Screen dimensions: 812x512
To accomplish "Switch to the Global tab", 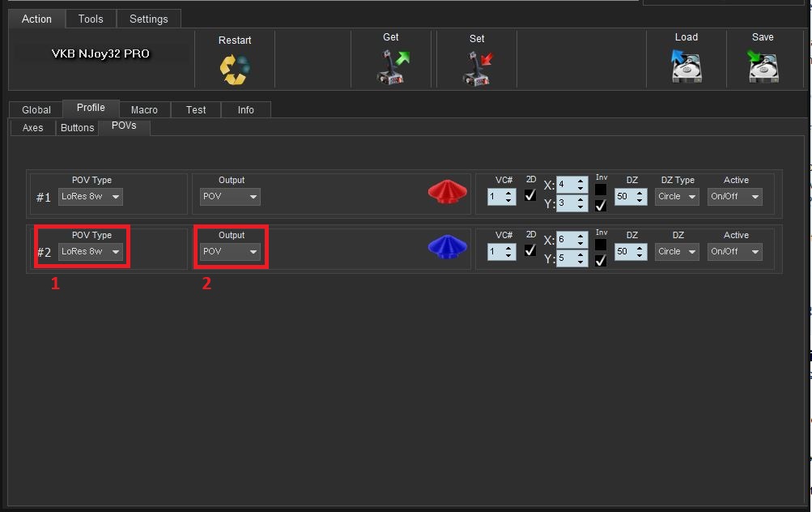I will 36,110.
